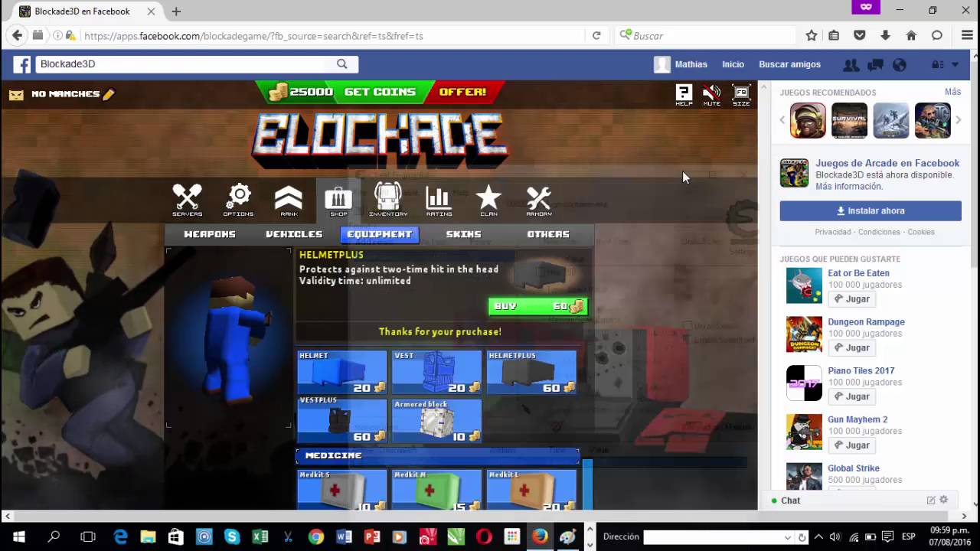Open the Windows Start menu
The height and width of the screenshot is (551, 980).
click(x=18, y=537)
